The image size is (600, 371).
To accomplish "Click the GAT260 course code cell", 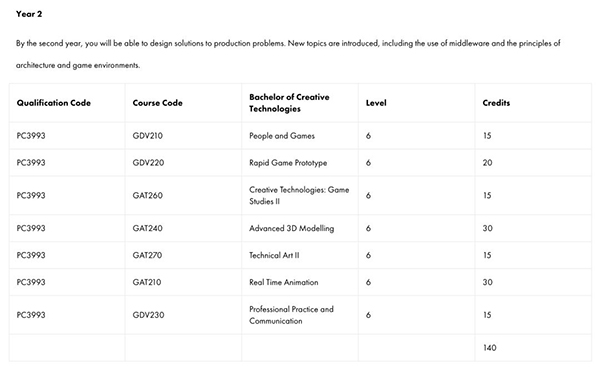I will tap(148, 195).
